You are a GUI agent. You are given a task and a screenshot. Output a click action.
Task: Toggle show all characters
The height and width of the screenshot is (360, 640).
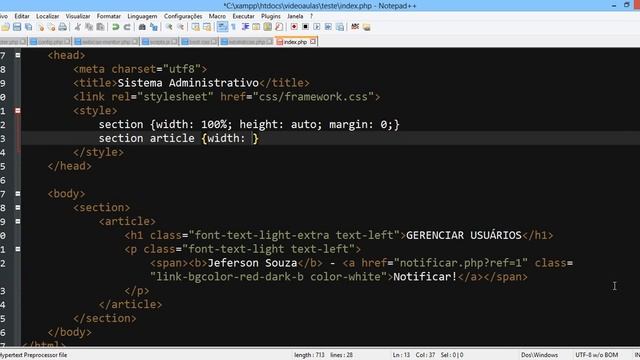point(233,27)
